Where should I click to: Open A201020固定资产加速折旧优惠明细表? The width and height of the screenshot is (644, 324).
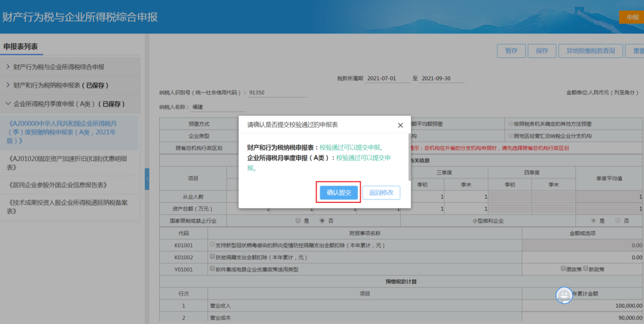coord(68,163)
